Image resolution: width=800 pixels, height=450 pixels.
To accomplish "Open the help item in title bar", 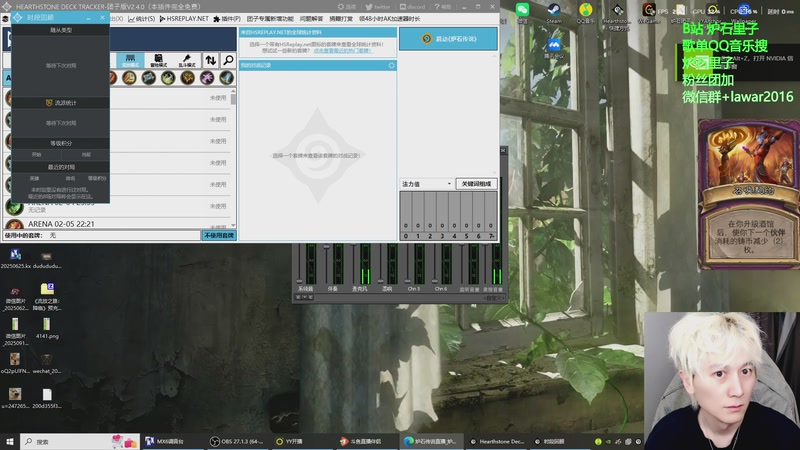I will pyautogui.click(x=443, y=7).
